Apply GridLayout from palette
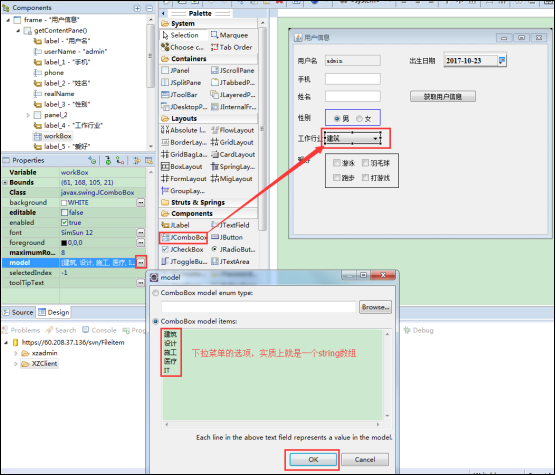This screenshot has height=475, width=556. click(232, 142)
